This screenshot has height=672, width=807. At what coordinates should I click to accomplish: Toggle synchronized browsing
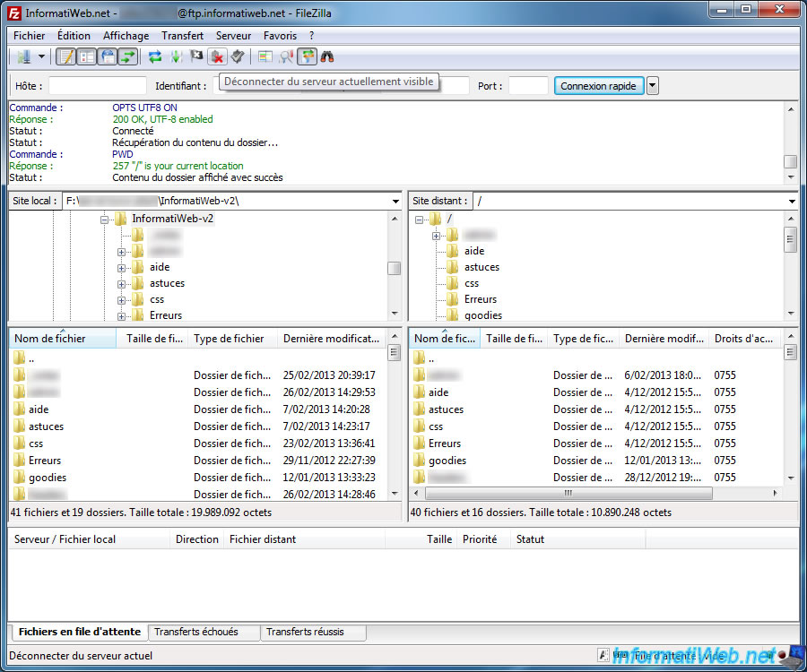pyautogui.click(x=308, y=56)
